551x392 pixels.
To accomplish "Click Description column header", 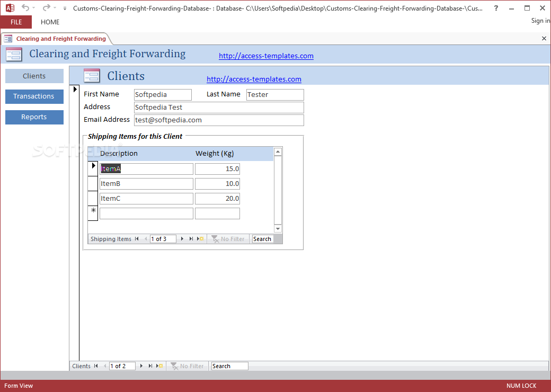I will [119, 154].
